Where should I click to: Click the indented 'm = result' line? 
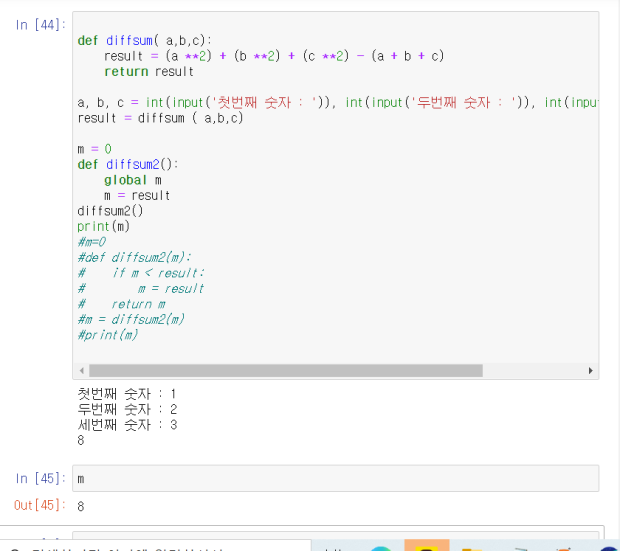[x=137, y=196]
